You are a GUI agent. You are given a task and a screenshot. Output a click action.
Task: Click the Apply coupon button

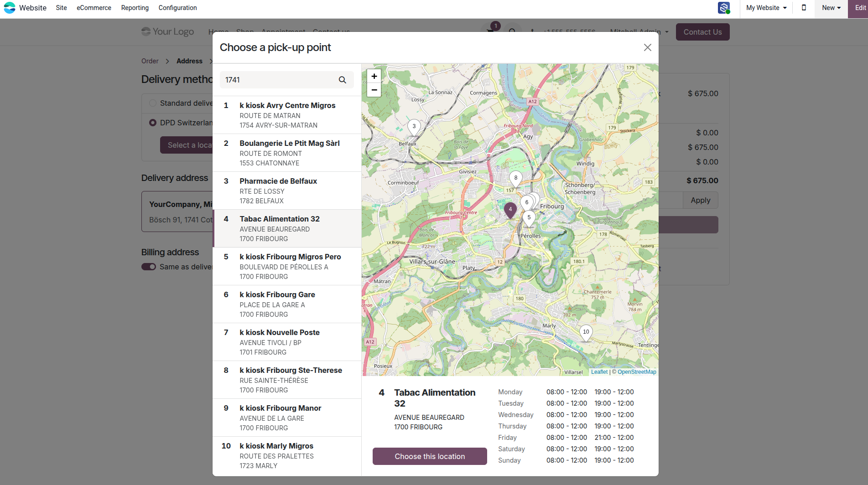(x=700, y=200)
